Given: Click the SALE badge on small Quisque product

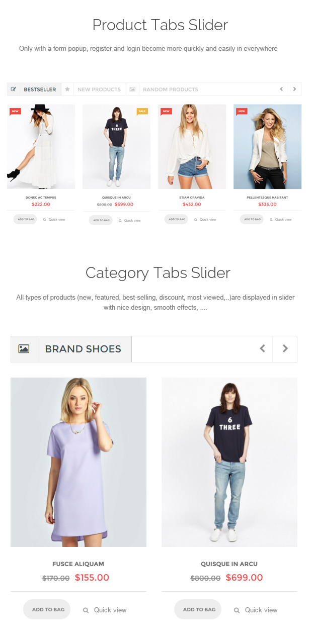Looking at the screenshot, I should 142,111.
